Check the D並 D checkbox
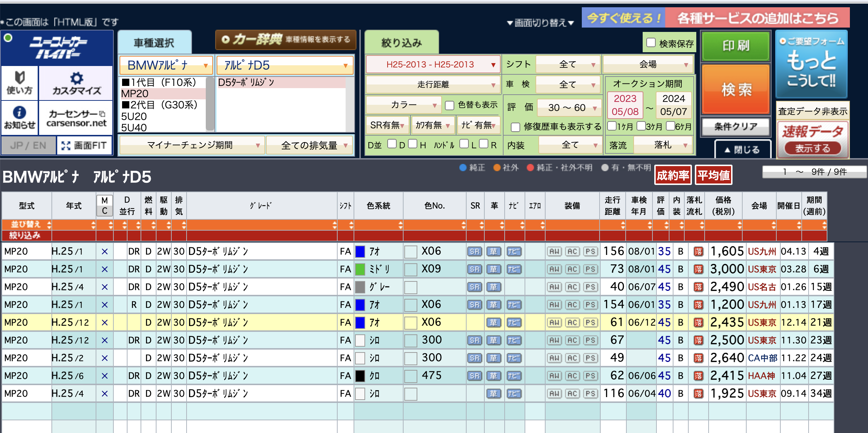Image resolution: width=868 pixels, height=433 pixels. pyautogui.click(x=392, y=144)
